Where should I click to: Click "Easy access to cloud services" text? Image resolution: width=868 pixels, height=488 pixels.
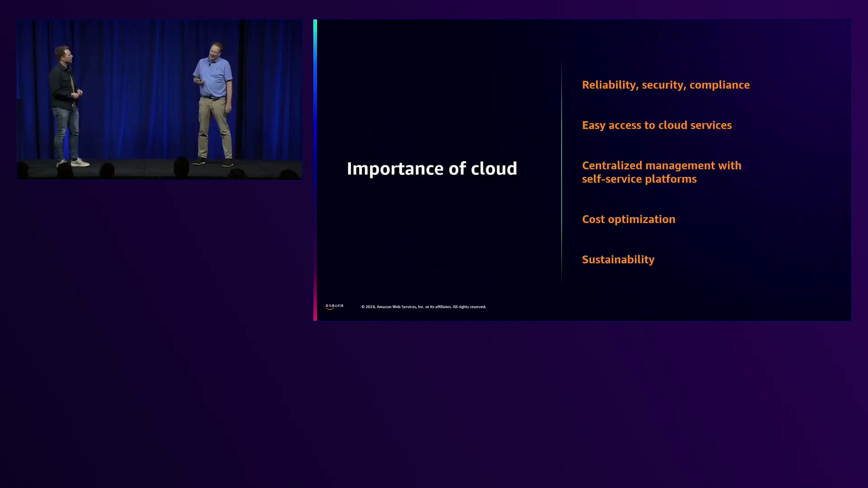click(656, 125)
